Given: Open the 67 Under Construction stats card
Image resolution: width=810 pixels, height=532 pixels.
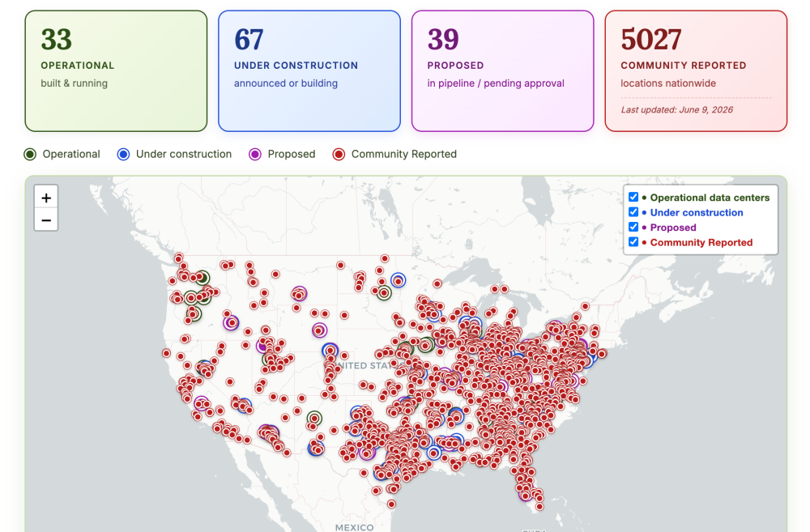Looking at the screenshot, I should [x=309, y=70].
